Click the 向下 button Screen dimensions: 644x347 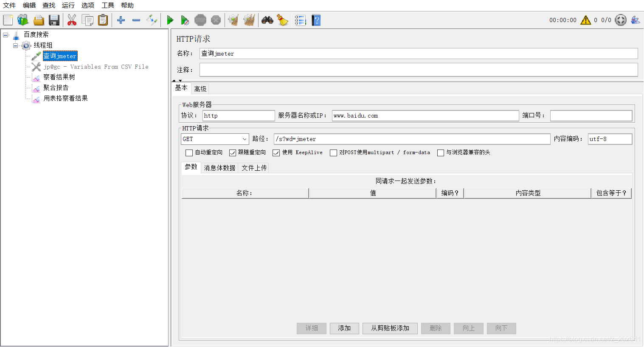[x=501, y=328]
